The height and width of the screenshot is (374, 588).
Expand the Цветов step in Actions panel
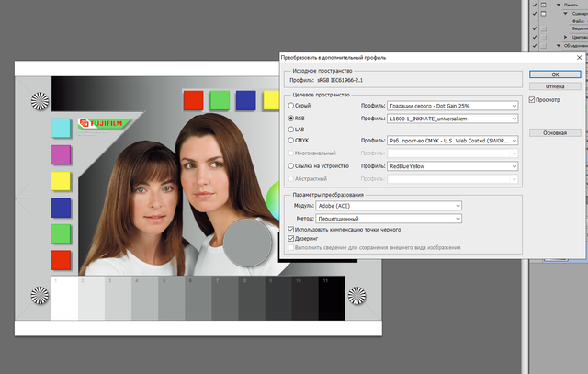566,37
